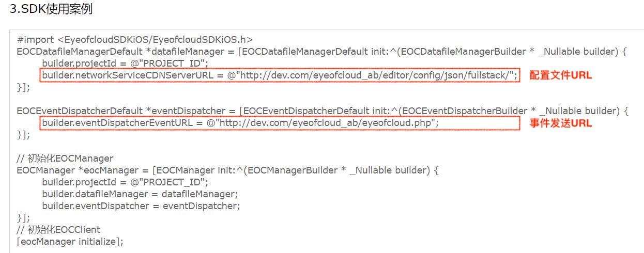Click the red-boxed networkServiceCDNServerURL line
The image size is (644, 253).
(280, 75)
